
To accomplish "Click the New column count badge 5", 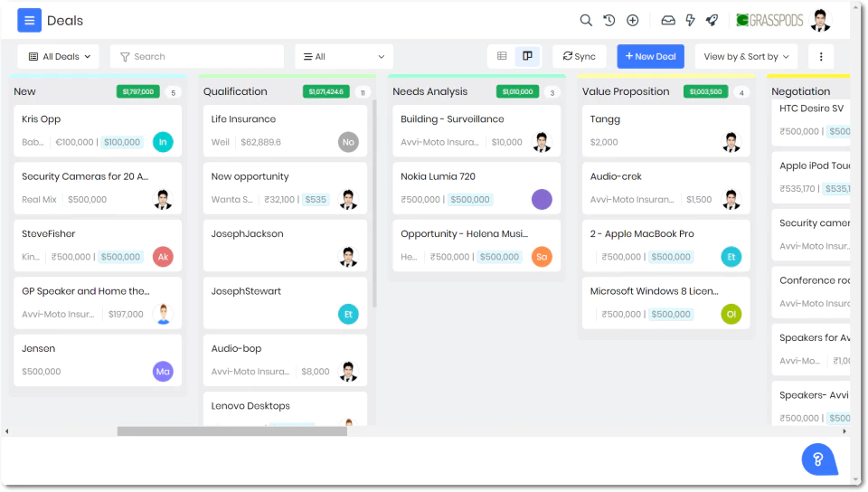I will (x=174, y=92).
